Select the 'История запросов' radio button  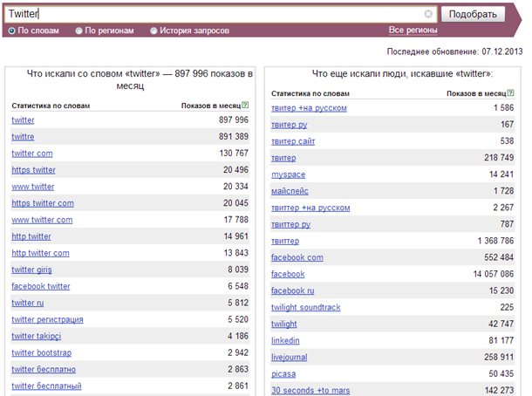[153, 31]
